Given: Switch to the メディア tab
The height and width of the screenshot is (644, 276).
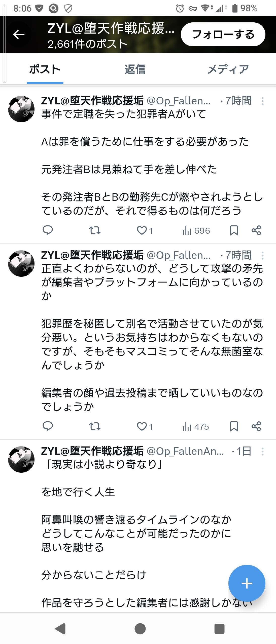Looking at the screenshot, I should pyautogui.click(x=228, y=69).
